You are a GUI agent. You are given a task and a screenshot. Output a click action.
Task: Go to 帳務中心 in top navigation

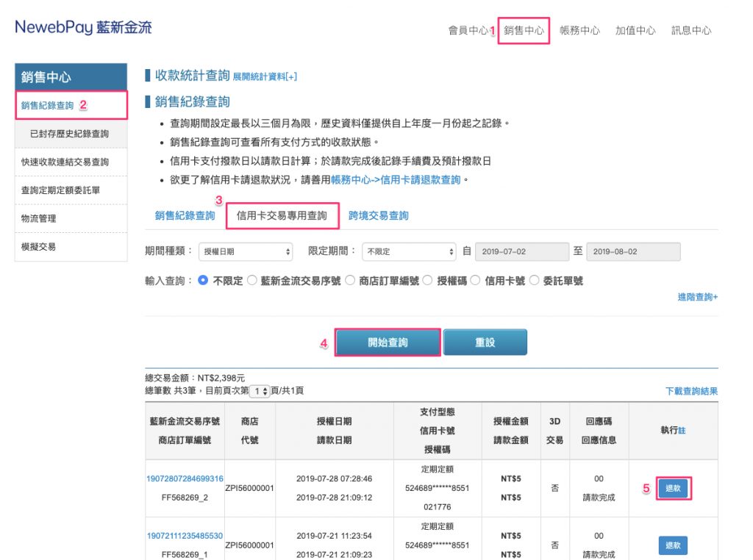point(579,31)
